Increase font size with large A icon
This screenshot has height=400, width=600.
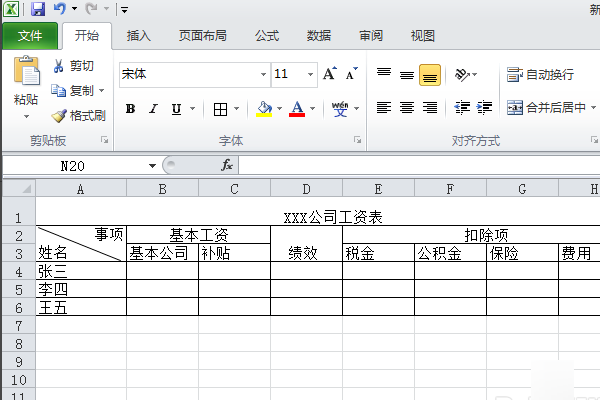(330, 73)
